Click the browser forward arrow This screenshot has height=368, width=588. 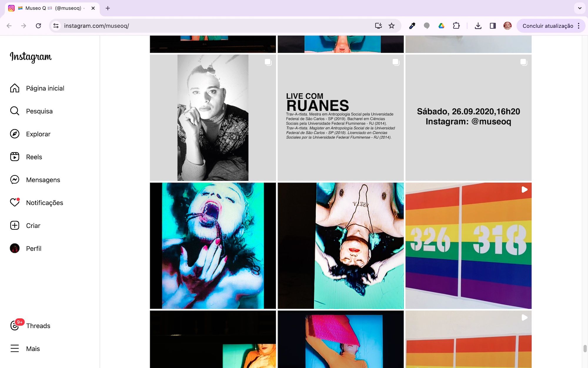24,26
